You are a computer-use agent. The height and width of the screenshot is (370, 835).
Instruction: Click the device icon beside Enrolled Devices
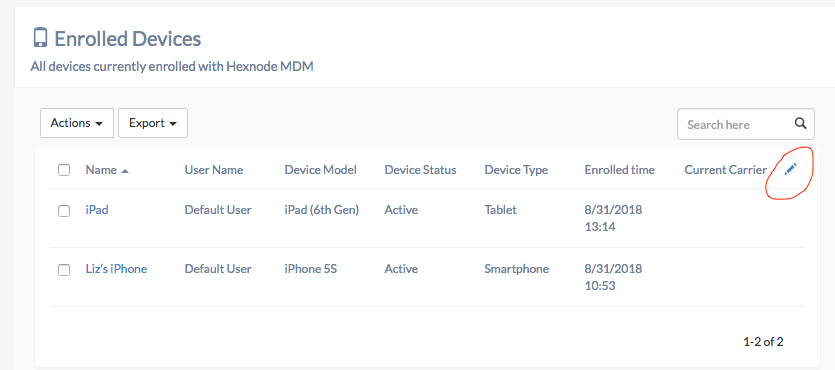point(39,38)
